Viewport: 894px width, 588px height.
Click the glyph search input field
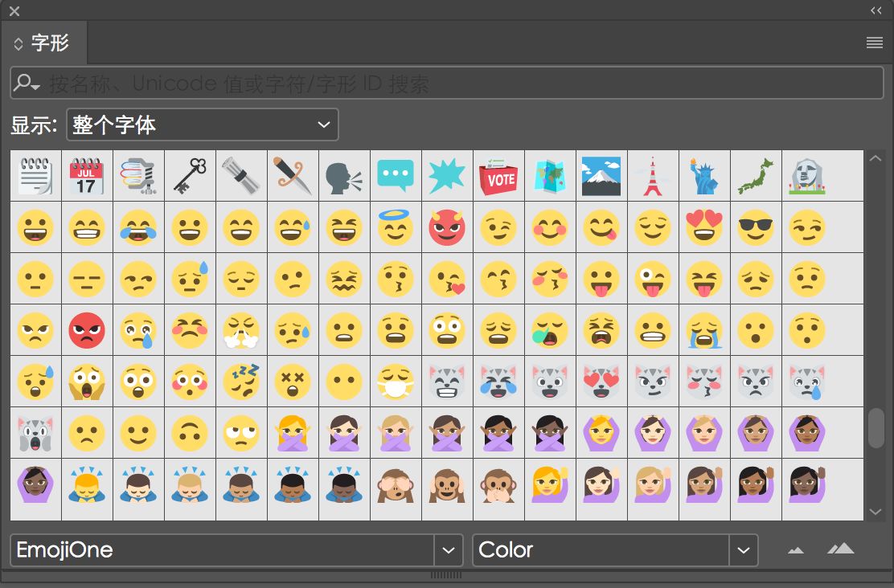[x=447, y=84]
